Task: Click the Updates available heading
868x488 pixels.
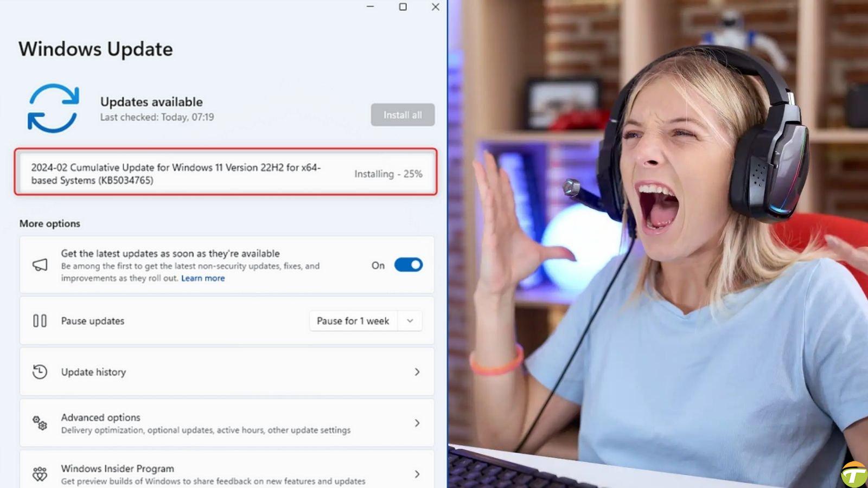Action: pos(151,102)
